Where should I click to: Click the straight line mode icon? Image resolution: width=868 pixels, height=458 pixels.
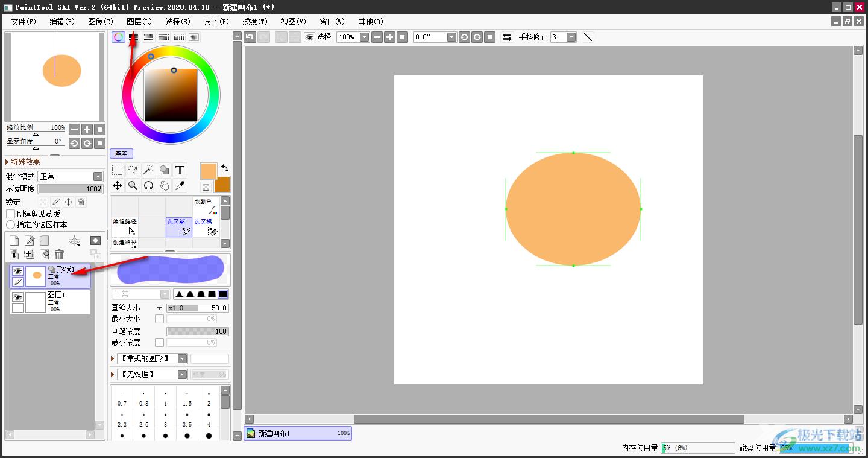click(588, 37)
